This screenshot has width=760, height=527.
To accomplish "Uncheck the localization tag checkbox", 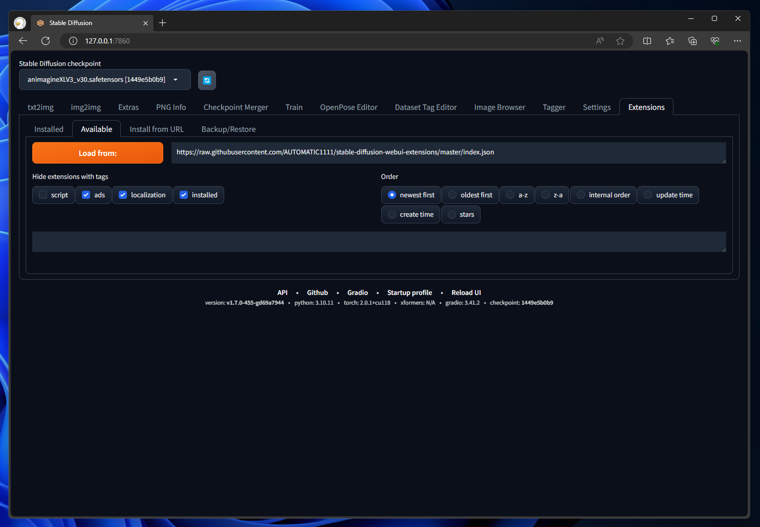I will [x=123, y=195].
